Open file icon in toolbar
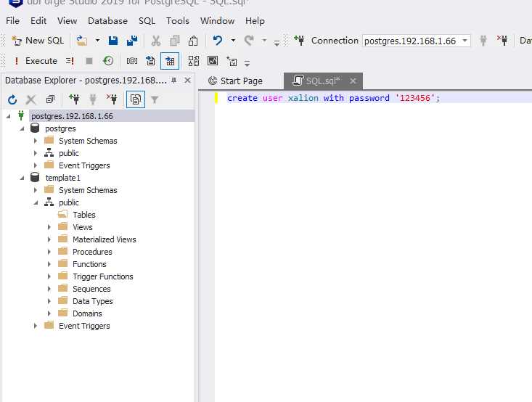The width and height of the screenshot is (532, 402). click(x=81, y=41)
